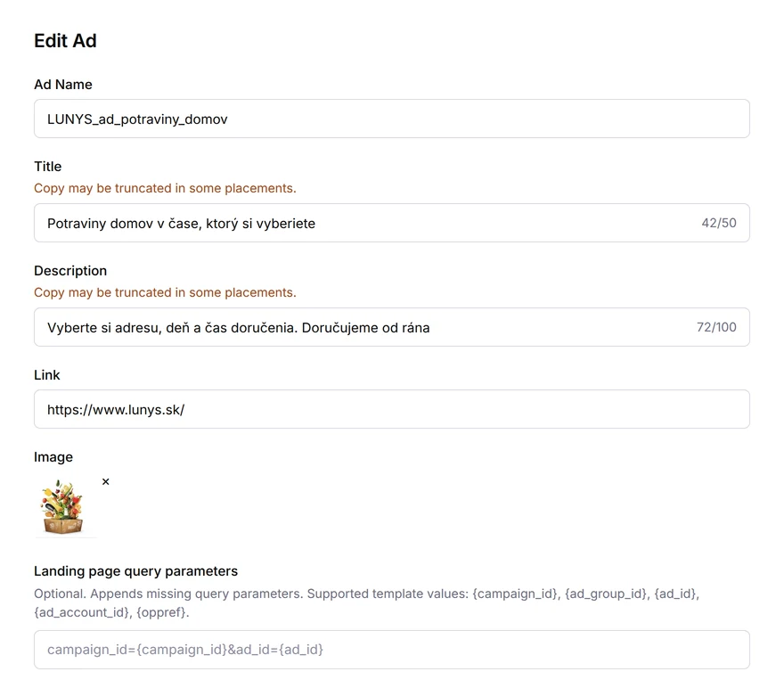Click the "Title" field label
The height and width of the screenshot is (696, 784).
coord(48,167)
